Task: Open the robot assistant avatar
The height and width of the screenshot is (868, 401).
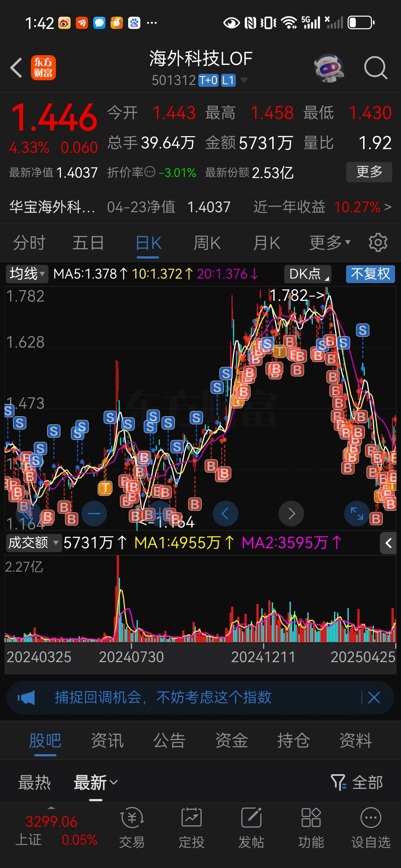Action: click(329, 68)
